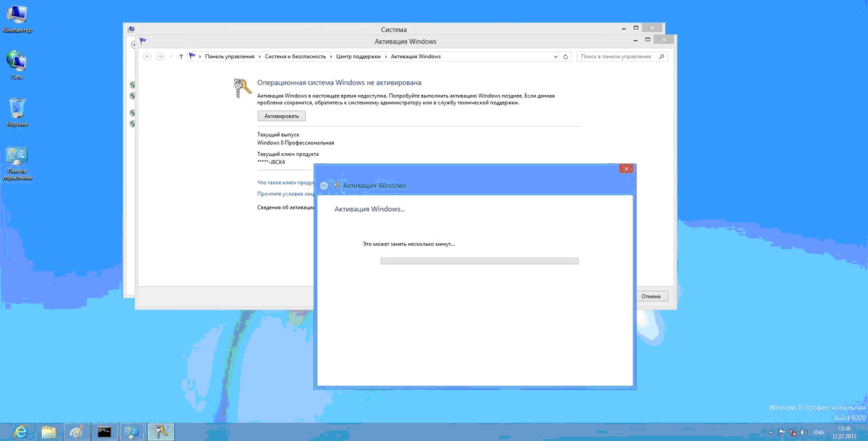Click the volume speaker icon in the tray

click(x=804, y=432)
